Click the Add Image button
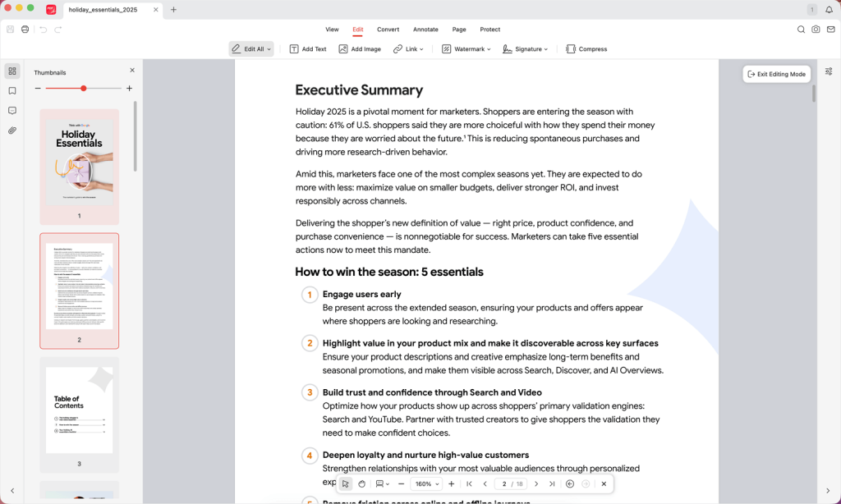The image size is (841, 504). 360,48
